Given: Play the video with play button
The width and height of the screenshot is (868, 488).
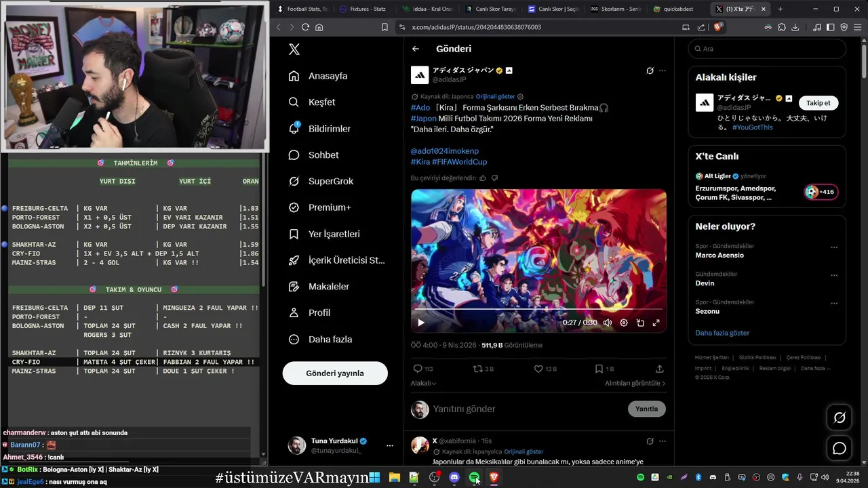Looking at the screenshot, I should pyautogui.click(x=421, y=323).
